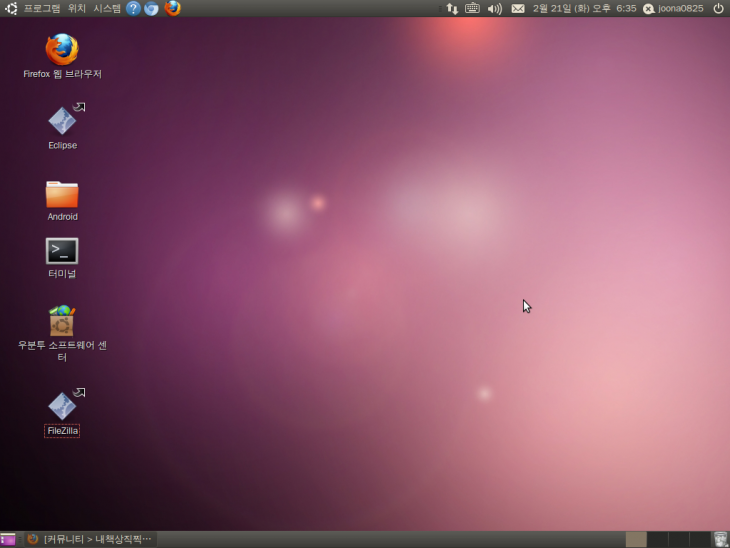This screenshot has width=730, height=548.
Task: Open 우분투 소프트웨어 센터 desktop icon
Action: pyautogui.click(x=62, y=322)
